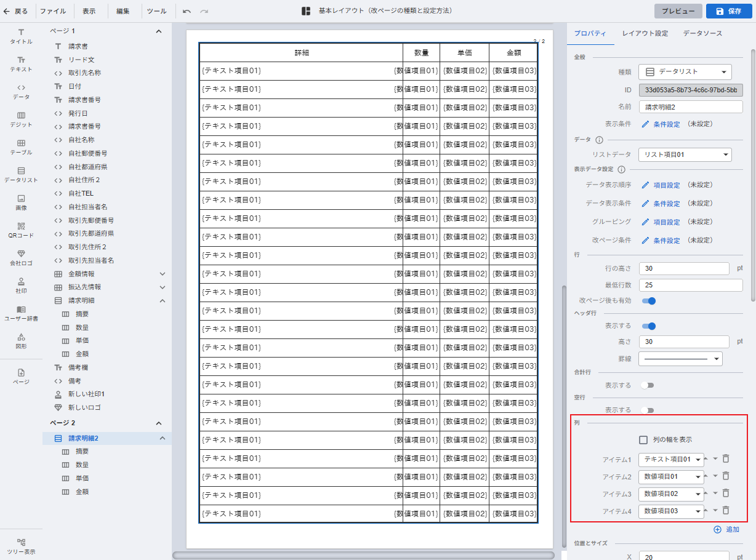
Task: Enable the 合計行 表示する toggle
Action: tap(647, 385)
